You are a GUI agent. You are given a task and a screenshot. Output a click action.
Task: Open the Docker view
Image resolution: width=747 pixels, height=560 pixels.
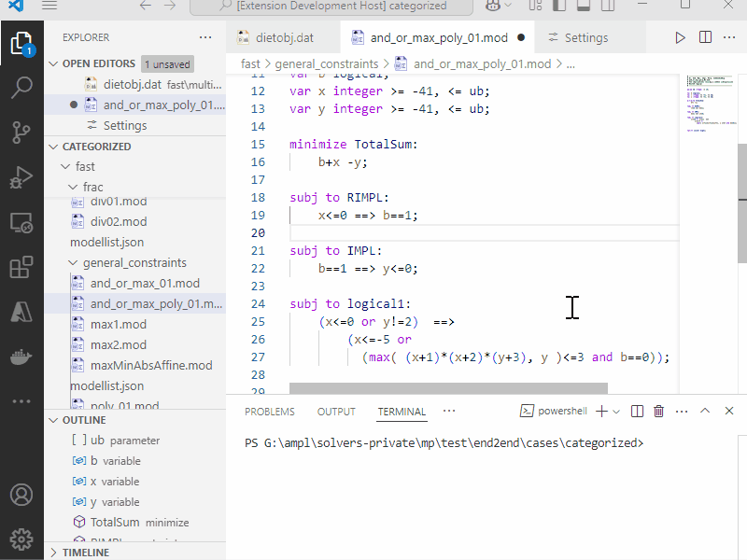tap(21, 357)
